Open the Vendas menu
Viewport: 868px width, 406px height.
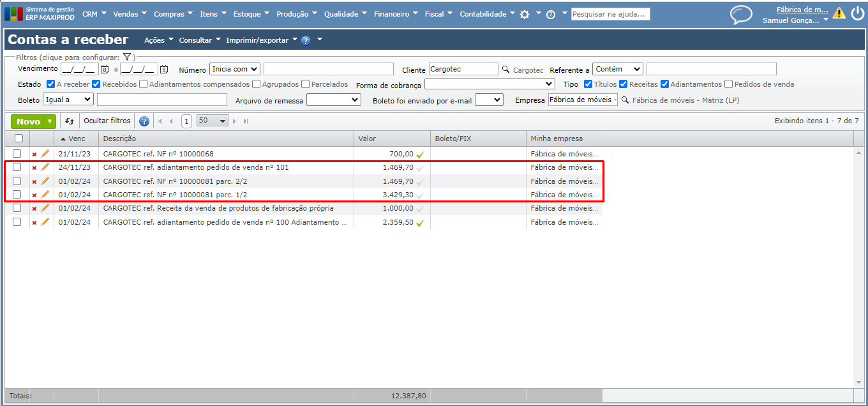pos(130,14)
